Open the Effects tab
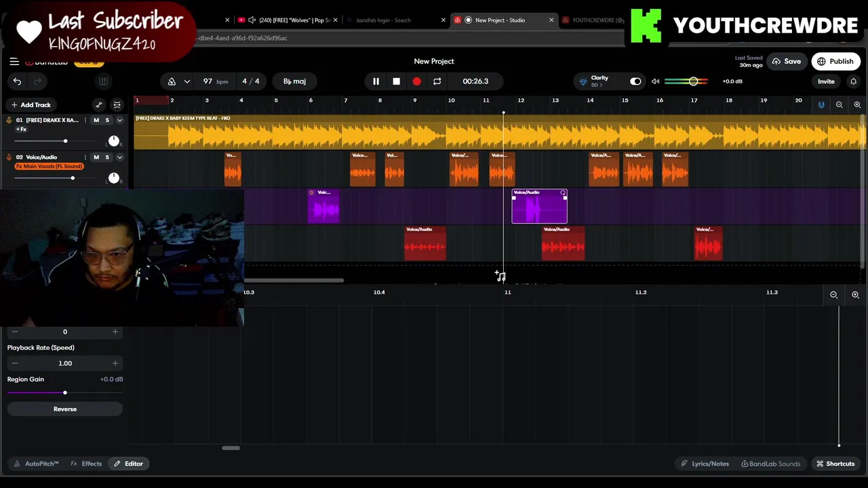This screenshot has width=868, height=488. [86, 464]
